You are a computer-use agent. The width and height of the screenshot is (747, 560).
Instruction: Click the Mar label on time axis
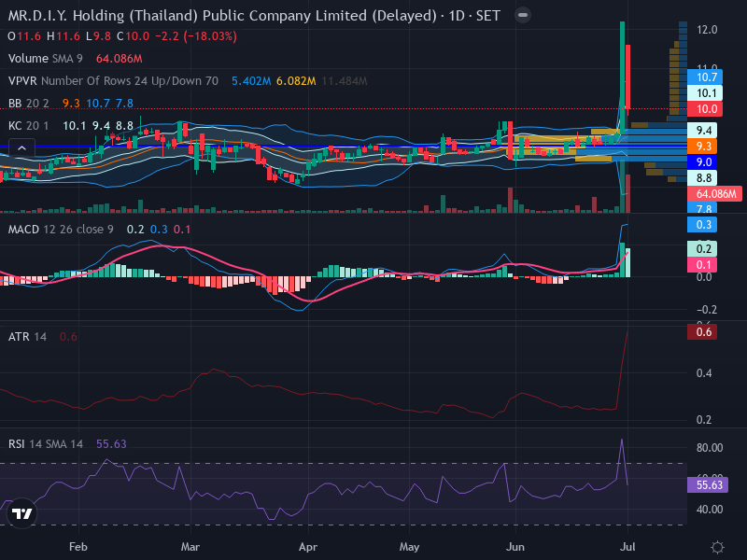[190, 547]
